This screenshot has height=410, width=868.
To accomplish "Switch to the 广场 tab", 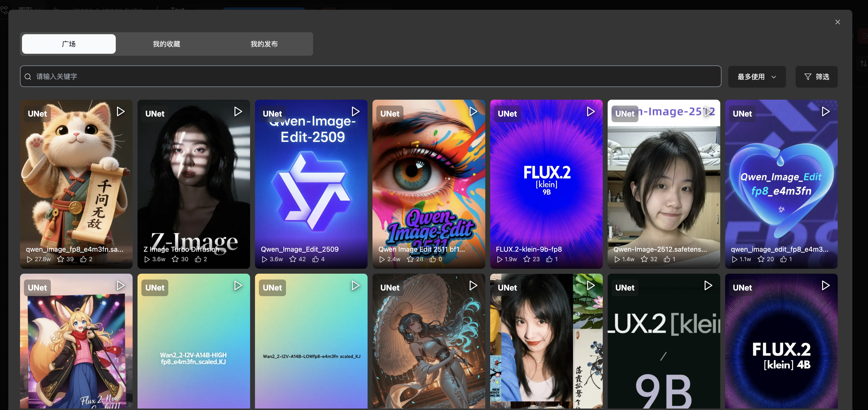I will [69, 44].
